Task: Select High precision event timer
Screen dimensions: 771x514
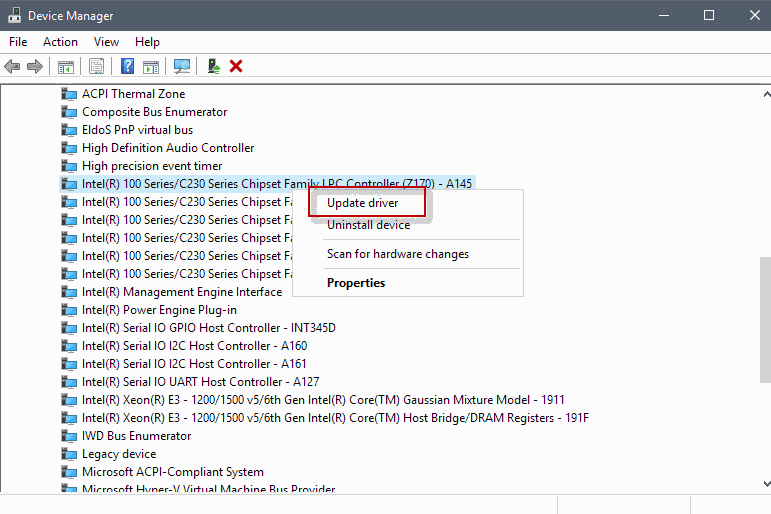Action: (152, 166)
